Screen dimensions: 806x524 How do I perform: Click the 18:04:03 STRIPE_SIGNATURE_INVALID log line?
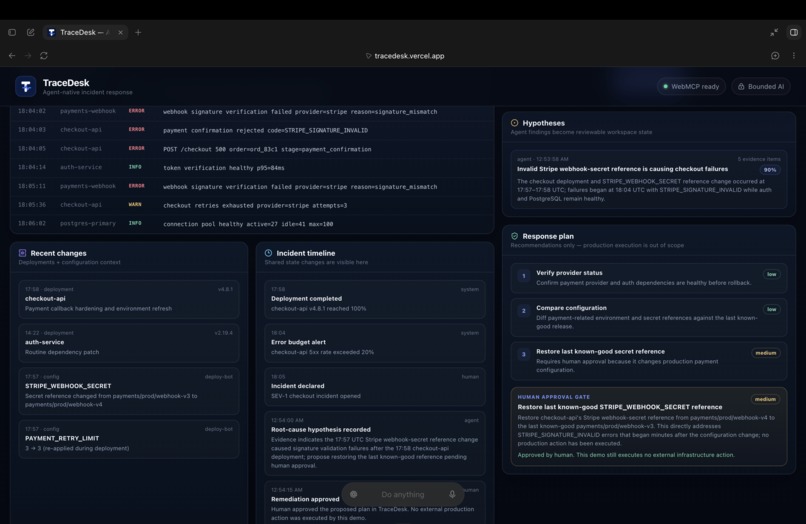(252, 130)
